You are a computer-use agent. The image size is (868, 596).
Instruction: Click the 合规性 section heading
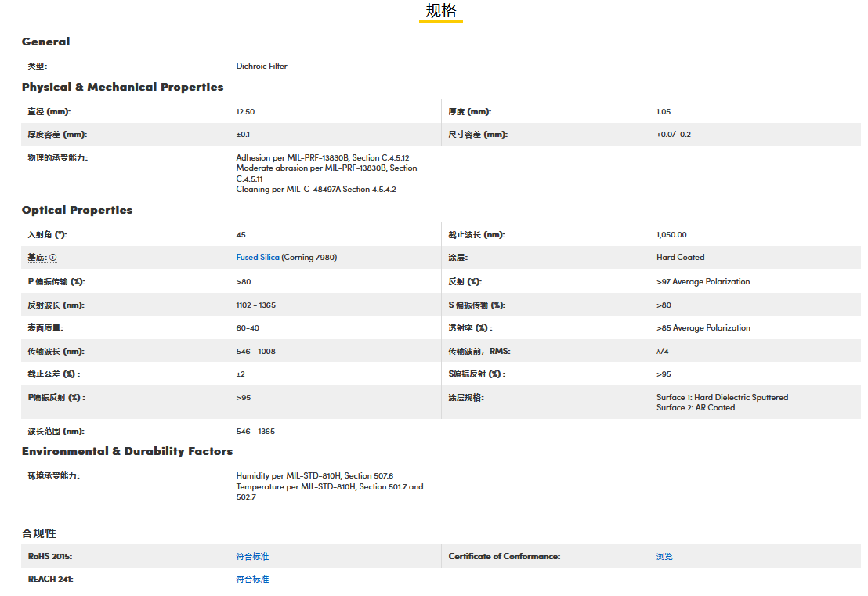pos(38,533)
